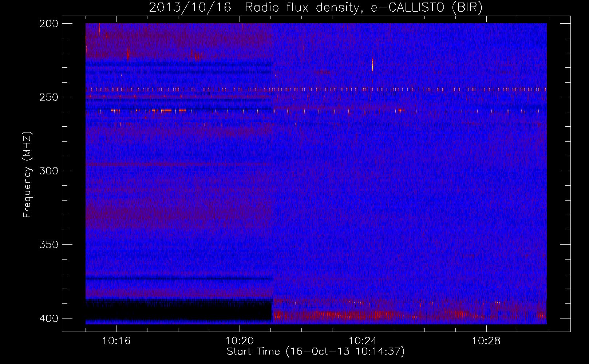Viewport: 589px width, 364px height.
Task: Click the 'Frequency (MHZ)' axis label
Action: tap(27, 175)
